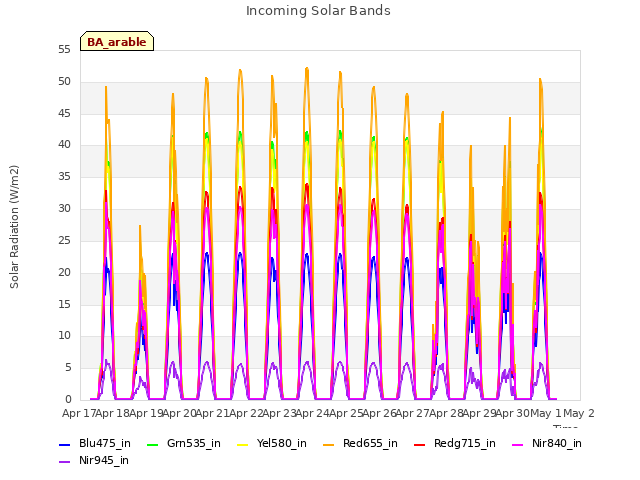
Task: Select the Yel580_in legend label
Action: coord(282,443)
